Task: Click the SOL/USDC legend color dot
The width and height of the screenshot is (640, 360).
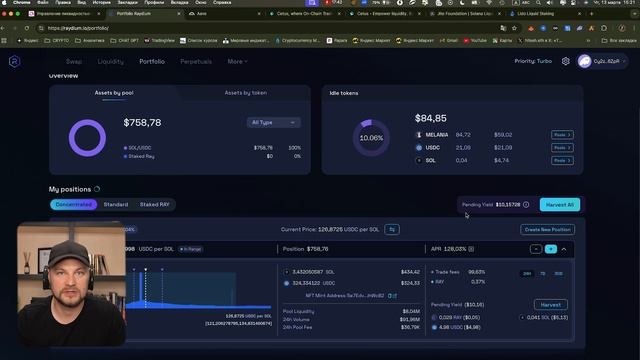Action: pos(125,148)
